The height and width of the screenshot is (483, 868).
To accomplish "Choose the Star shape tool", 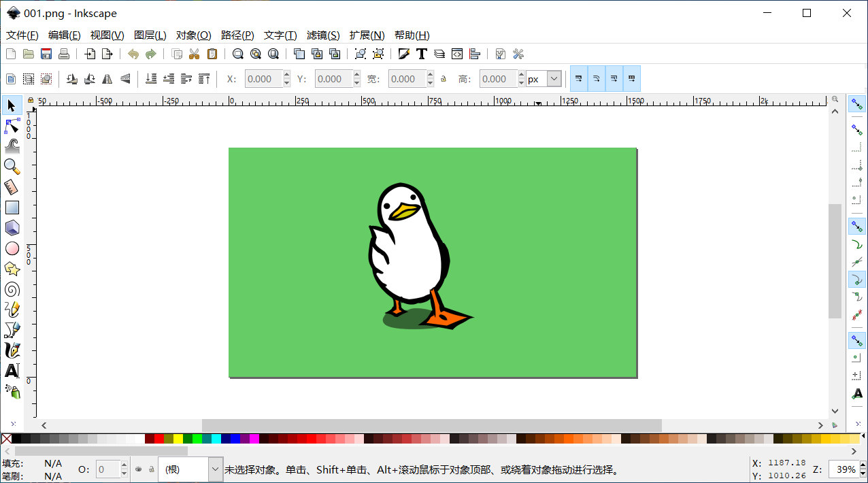I will [x=11, y=269].
